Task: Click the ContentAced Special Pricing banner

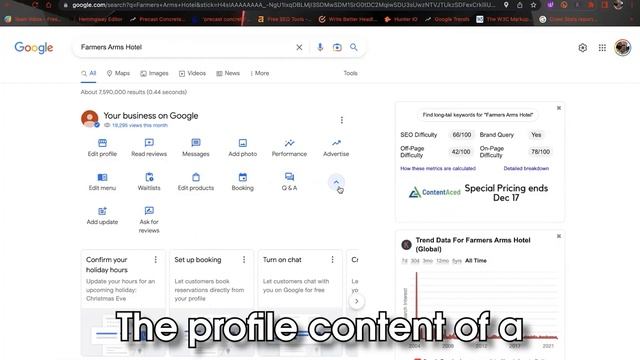Action: pos(478,193)
